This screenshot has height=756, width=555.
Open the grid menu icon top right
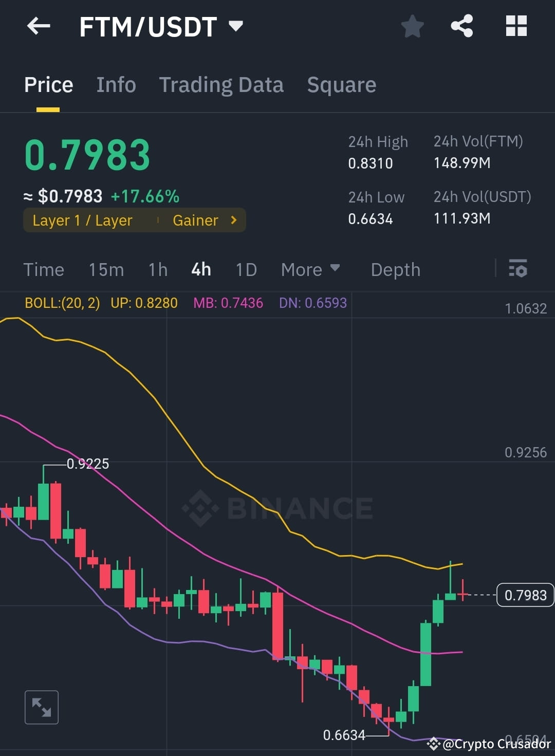(516, 25)
